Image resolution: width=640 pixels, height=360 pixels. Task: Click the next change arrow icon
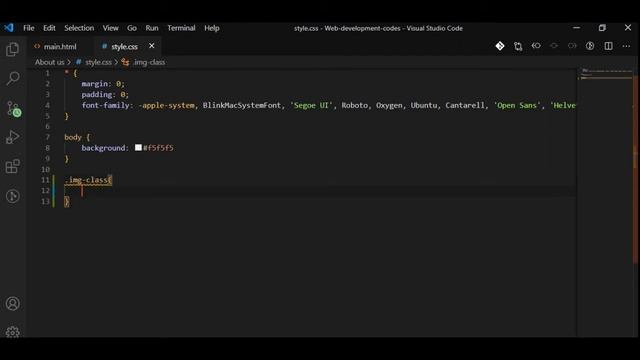pos(572,46)
